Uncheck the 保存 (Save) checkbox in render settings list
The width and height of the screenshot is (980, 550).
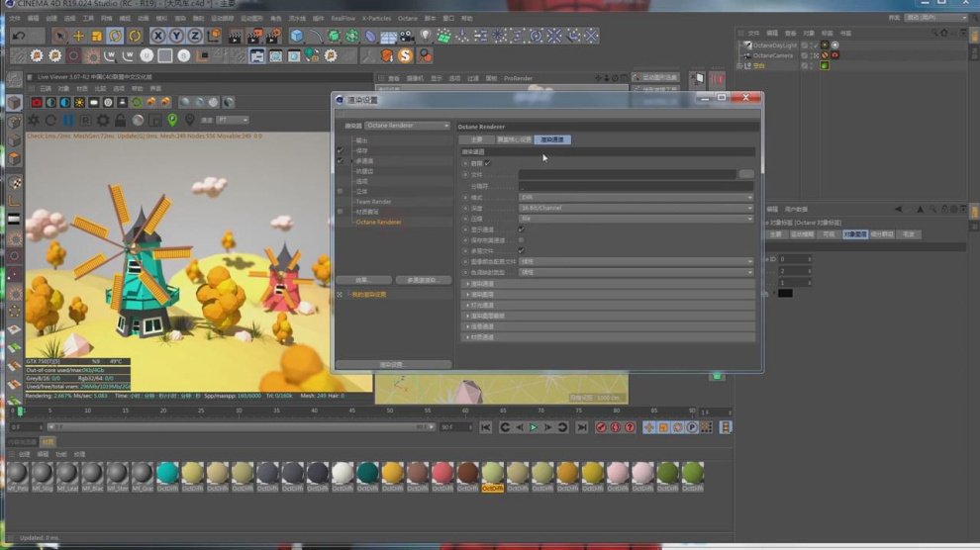(x=341, y=150)
